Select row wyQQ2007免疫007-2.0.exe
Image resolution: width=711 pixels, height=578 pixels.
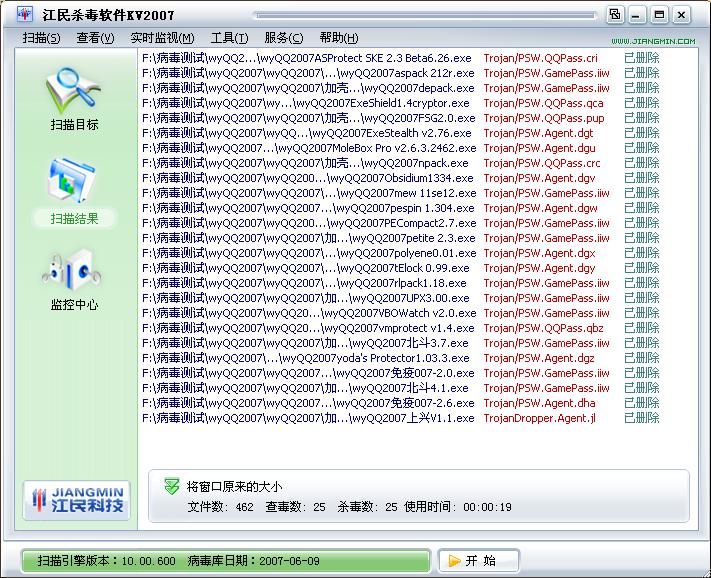click(401, 373)
